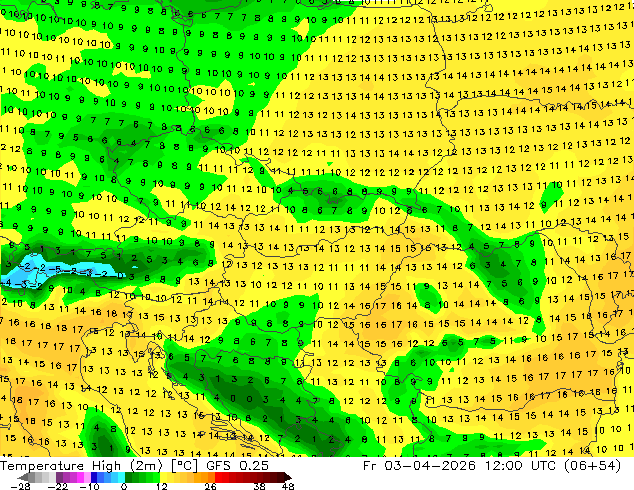Select the '[°C]' unit label
The image size is (634, 490).
point(184,466)
